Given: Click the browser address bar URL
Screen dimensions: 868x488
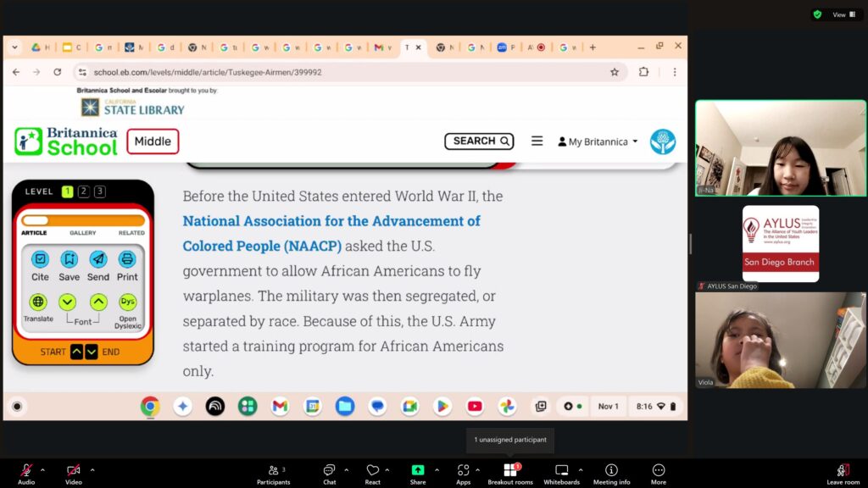Looking at the screenshot, I should pos(208,73).
